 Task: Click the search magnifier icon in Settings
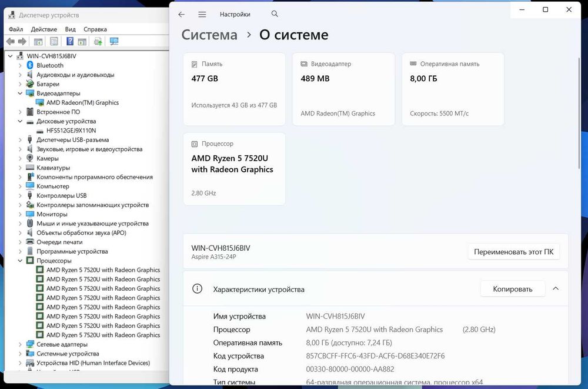[x=275, y=14]
